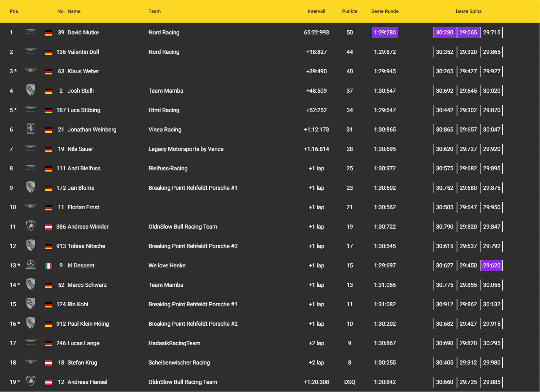This screenshot has width=540, height=392.
Task: Click the Italian flag next to Iri Descent
Action: pos(49,266)
